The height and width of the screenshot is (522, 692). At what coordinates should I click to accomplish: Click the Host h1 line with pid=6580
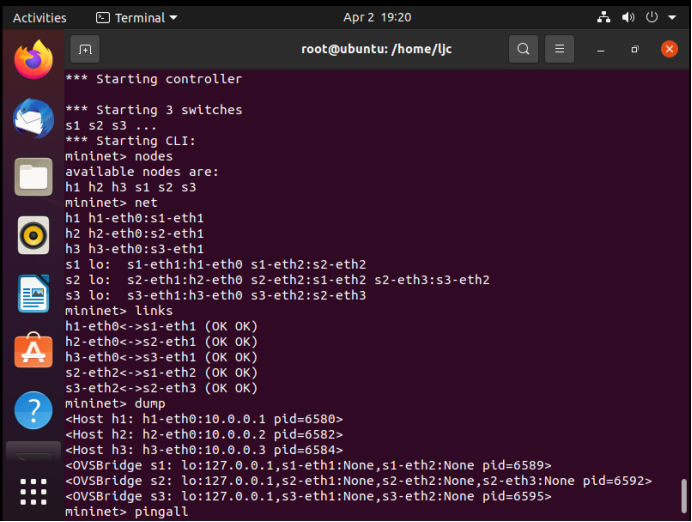point(204,419)
